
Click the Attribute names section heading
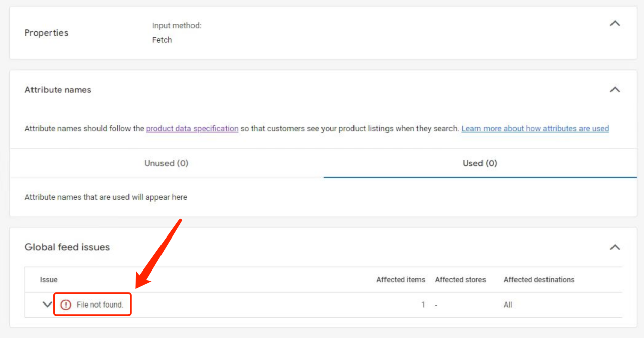[x=57, y=89]
